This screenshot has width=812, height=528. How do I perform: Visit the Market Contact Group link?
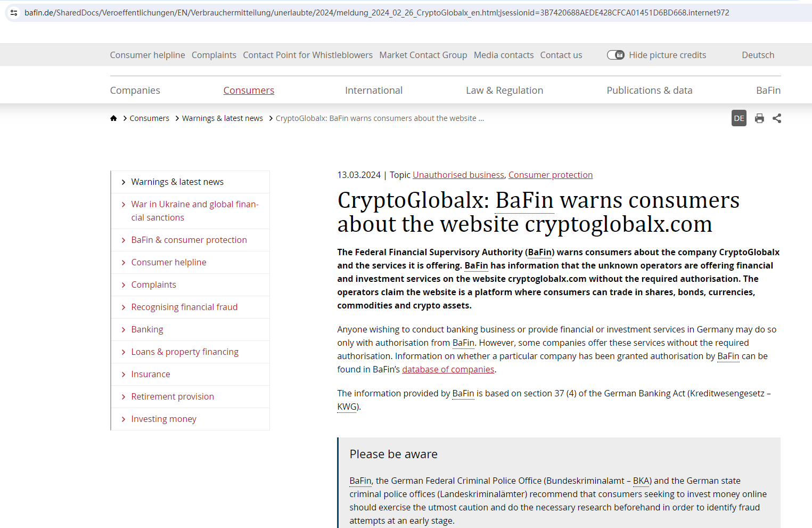tap(423, 55)
